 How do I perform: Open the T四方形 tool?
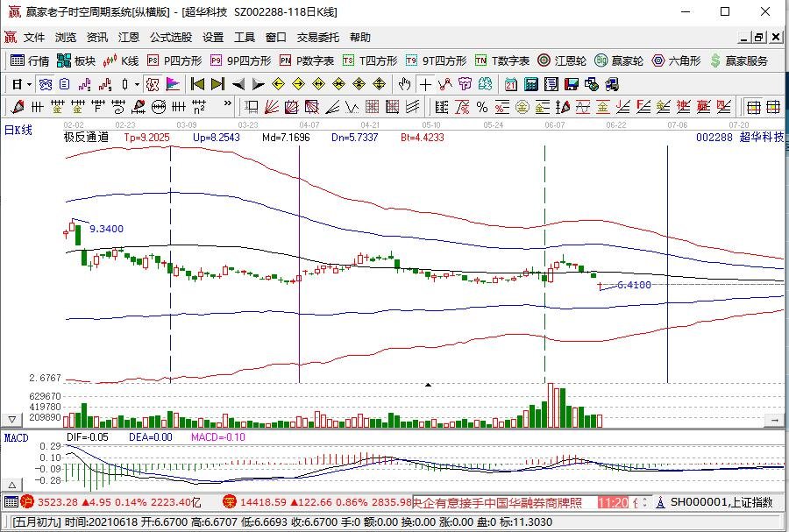point(370,60)
